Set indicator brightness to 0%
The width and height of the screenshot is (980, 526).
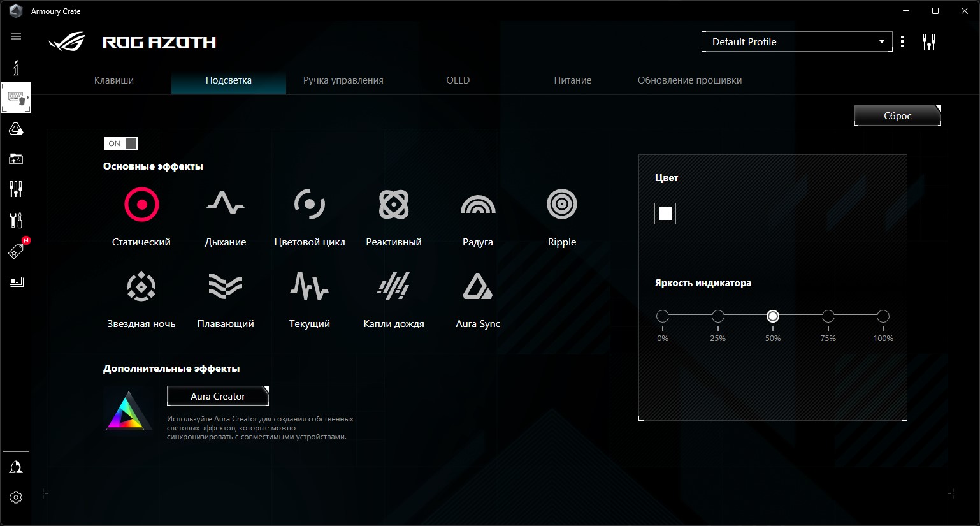click(663, 316)
